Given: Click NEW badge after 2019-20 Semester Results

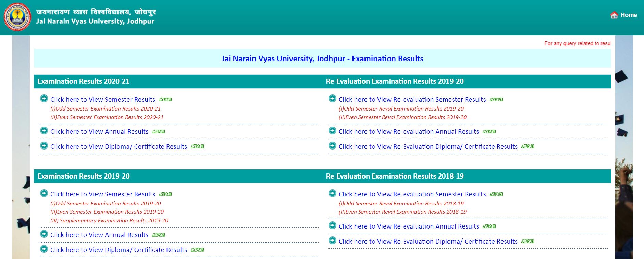Looking at the screenshot, I should tap(165, 194).
